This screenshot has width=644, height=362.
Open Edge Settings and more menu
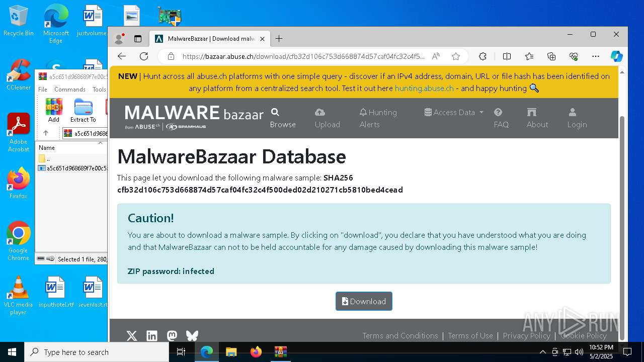point(596,56)
